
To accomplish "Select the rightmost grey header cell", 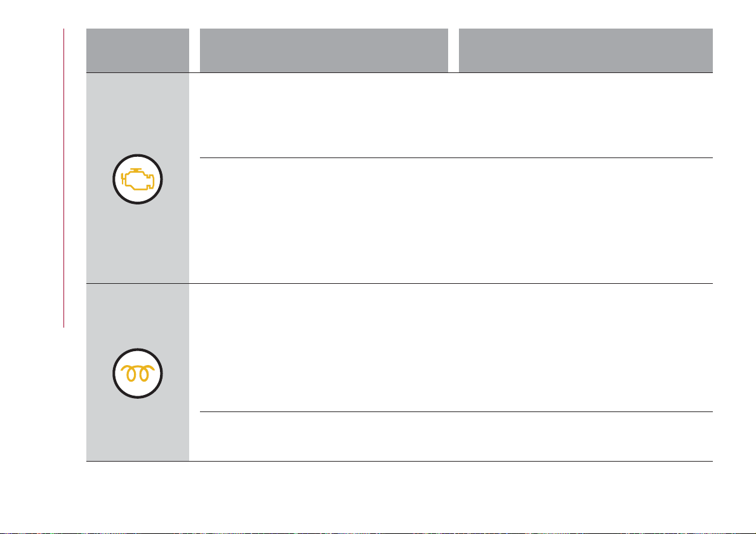I will click(x=586, y=50).
